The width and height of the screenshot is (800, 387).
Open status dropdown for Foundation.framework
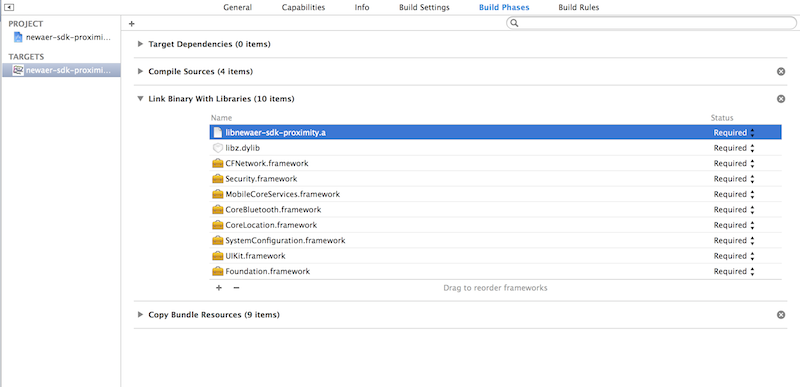coord(734,271)
